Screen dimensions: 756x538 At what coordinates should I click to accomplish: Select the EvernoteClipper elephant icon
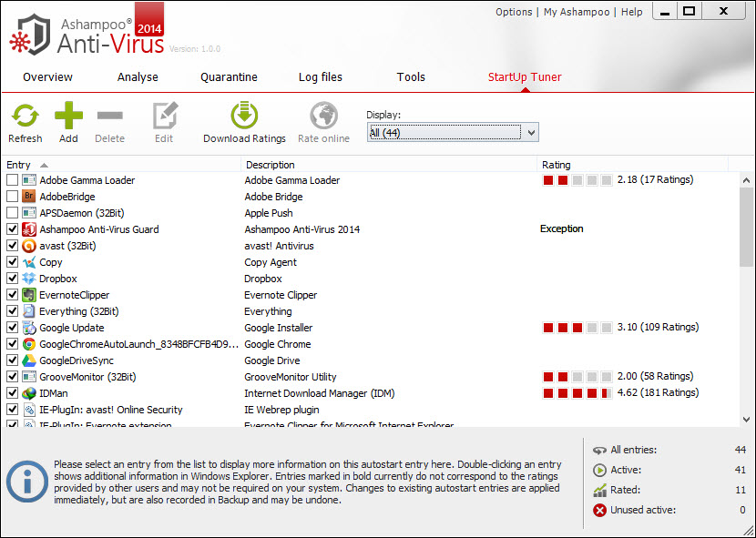pyautogui.click(x=29, y=295)
